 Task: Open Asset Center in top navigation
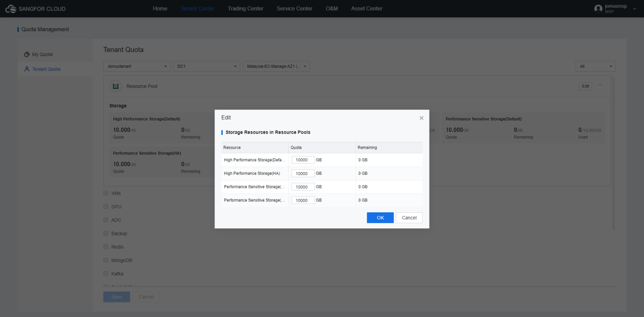367,9
